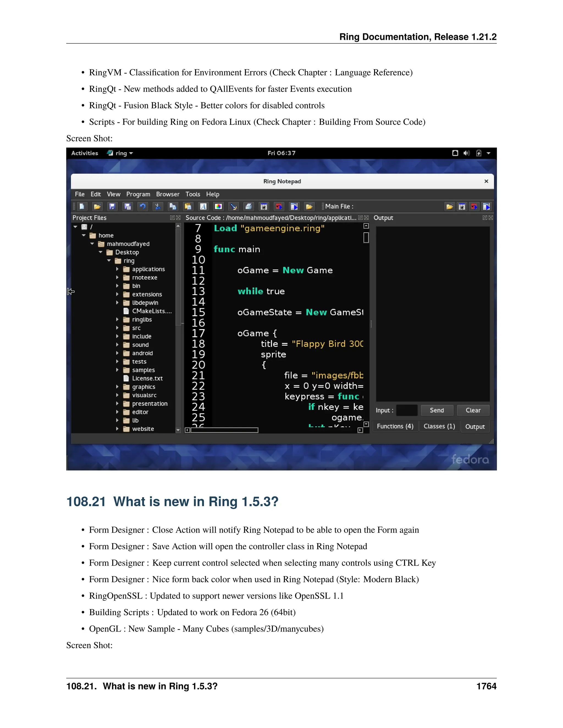Collapse the Desktop folder node

click(x=100, y=252)
